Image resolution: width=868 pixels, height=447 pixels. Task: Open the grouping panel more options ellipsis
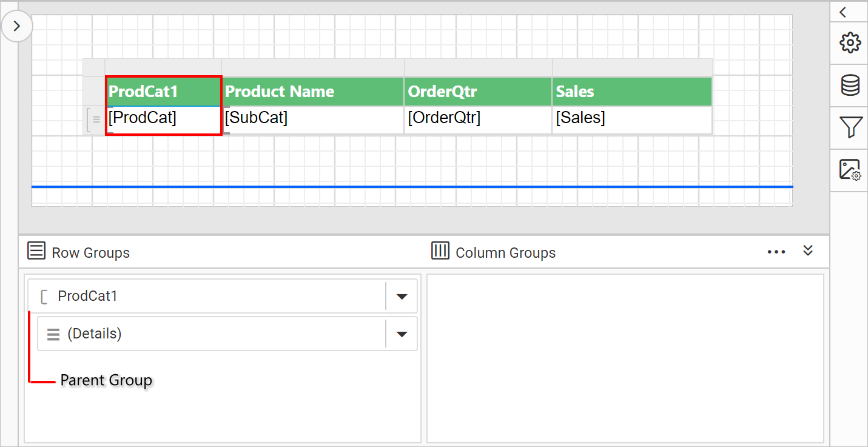pyautogui.click(x=776, y=252)
